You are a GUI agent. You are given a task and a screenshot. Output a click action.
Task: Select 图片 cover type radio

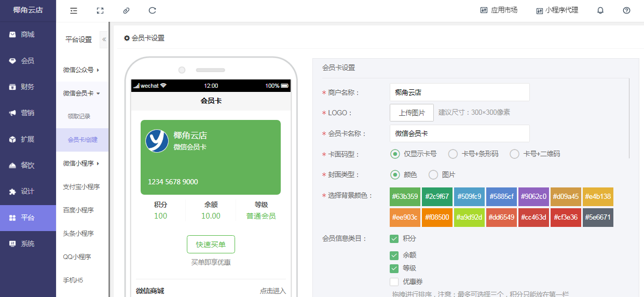(x=433, y=175)
